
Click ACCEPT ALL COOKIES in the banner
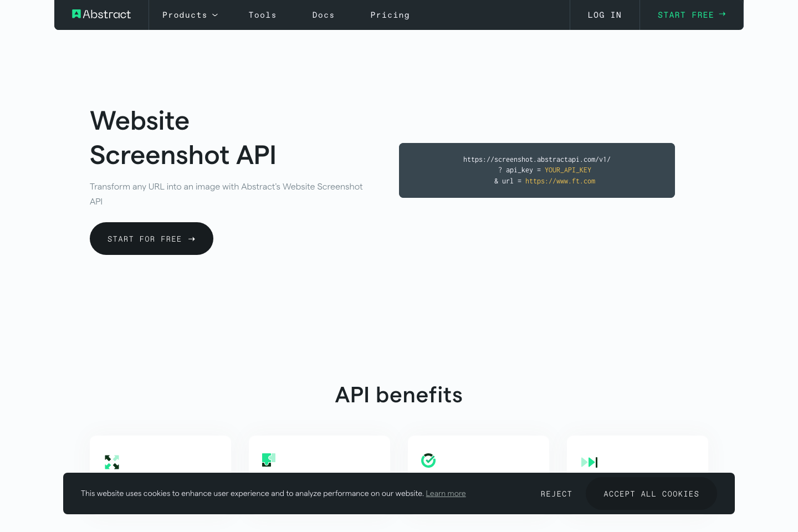[651, 493]
